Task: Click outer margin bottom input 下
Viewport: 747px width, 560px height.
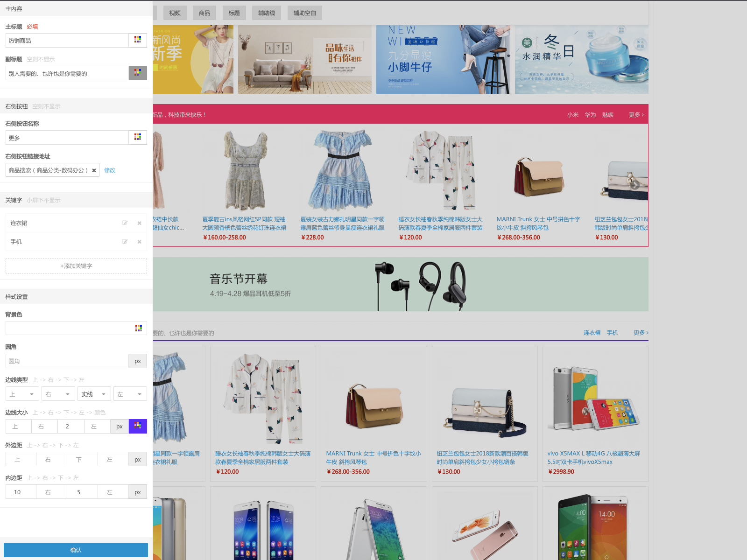Action: [x=83, y=459]
